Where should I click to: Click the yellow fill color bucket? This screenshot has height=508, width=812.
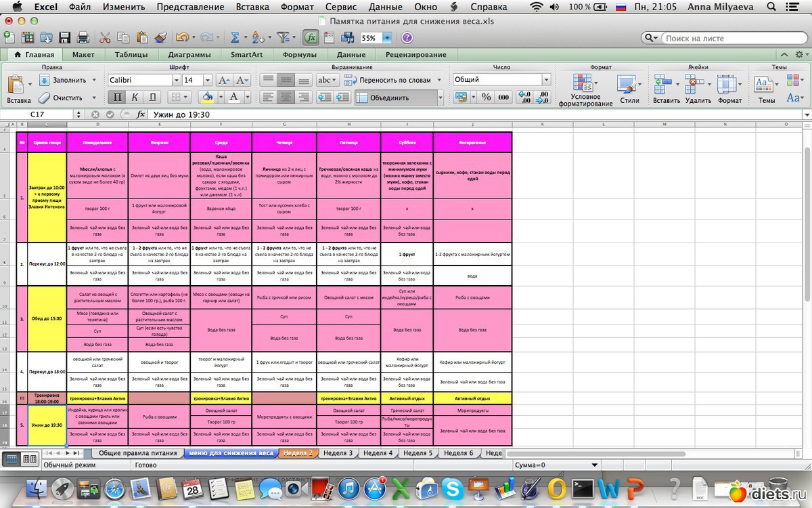(208, 98)
